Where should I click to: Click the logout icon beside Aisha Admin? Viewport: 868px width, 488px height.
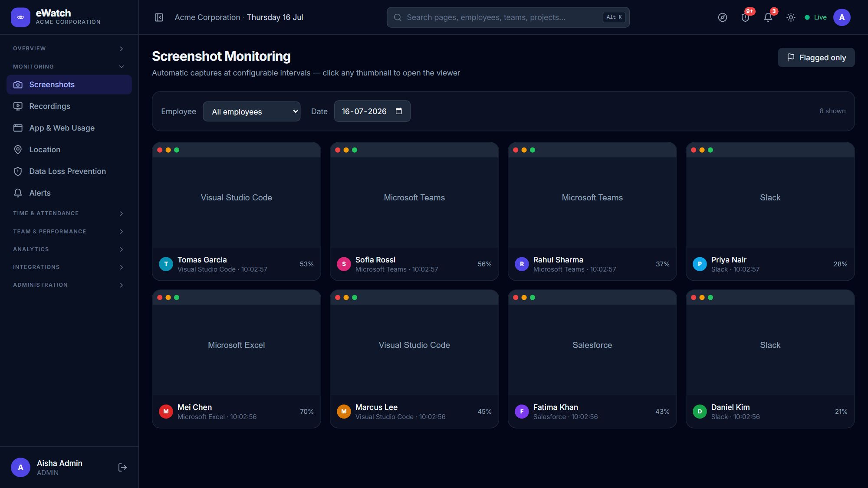pyautogui.click(x=122, y=467)
